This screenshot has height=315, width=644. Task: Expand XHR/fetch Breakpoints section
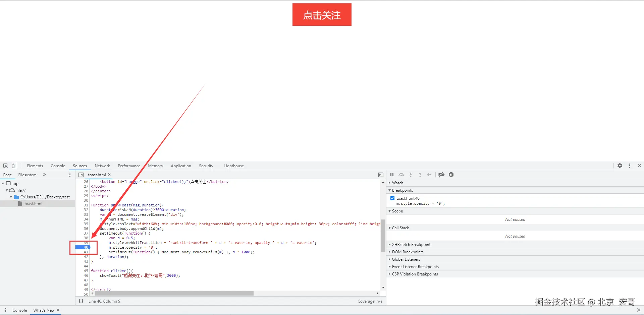tap(389, 245)
